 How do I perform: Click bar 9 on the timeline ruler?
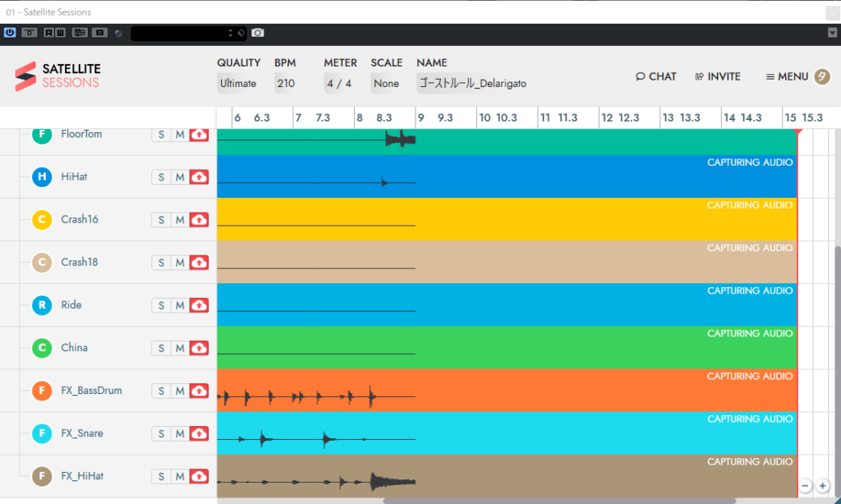pyautogui.click(x=421, y=117)
